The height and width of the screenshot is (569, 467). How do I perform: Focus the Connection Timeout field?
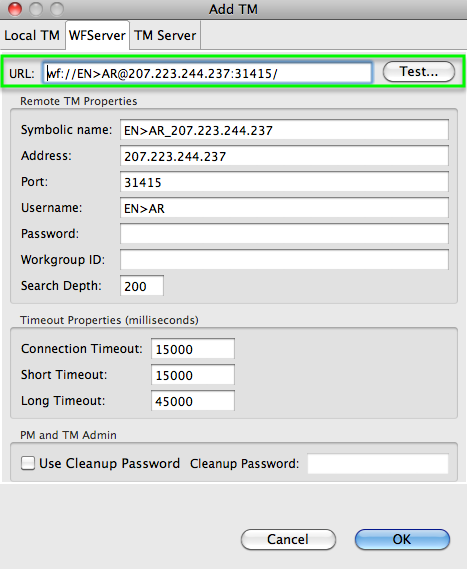(193, 349)
